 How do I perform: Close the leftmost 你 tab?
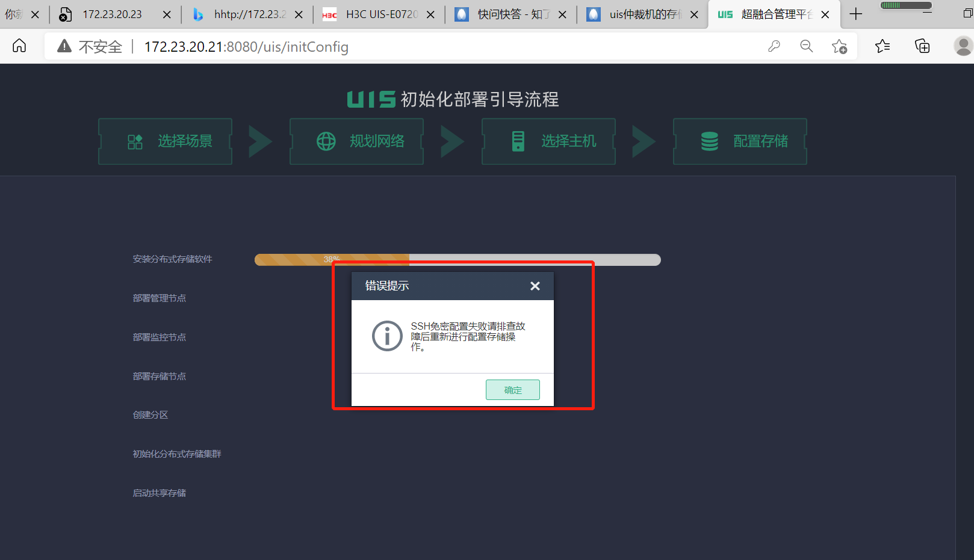35,14
